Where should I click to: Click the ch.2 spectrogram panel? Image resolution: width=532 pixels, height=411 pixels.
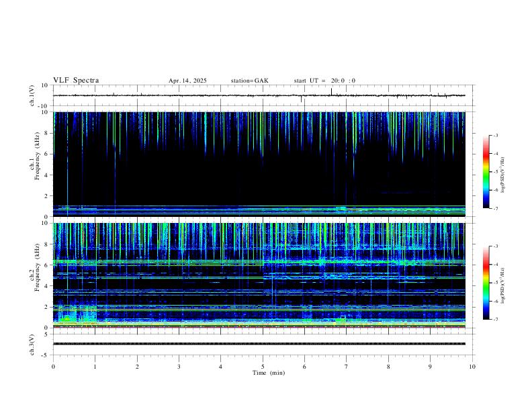click(x=259, y=275)
